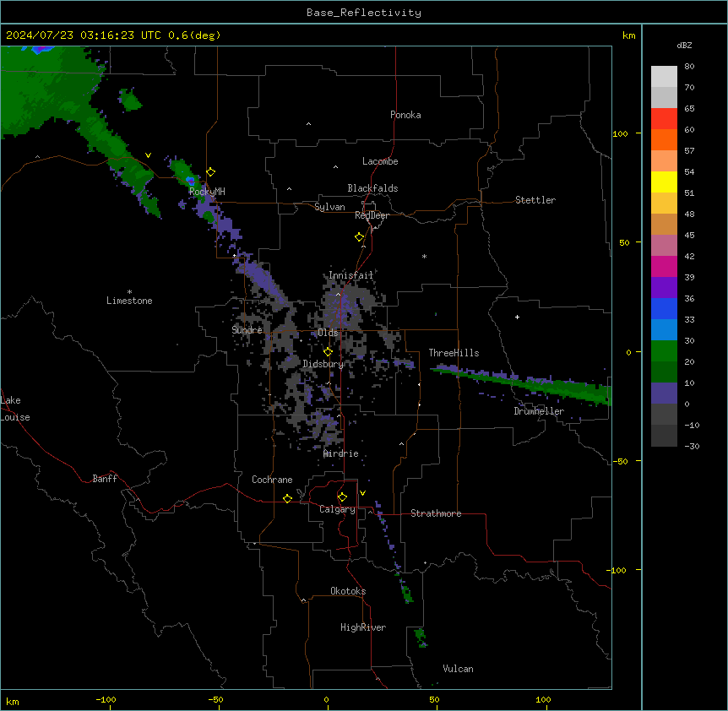This screenshot has height=711, width=728.
Task: Click the -100 tick on the bottom axis
Action: tap(106, 700)
